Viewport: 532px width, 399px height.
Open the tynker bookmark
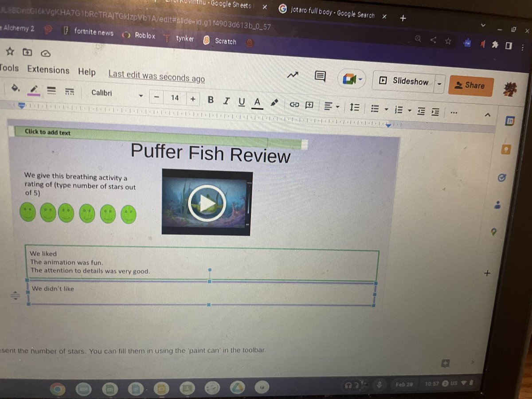[x=179, y=38]
